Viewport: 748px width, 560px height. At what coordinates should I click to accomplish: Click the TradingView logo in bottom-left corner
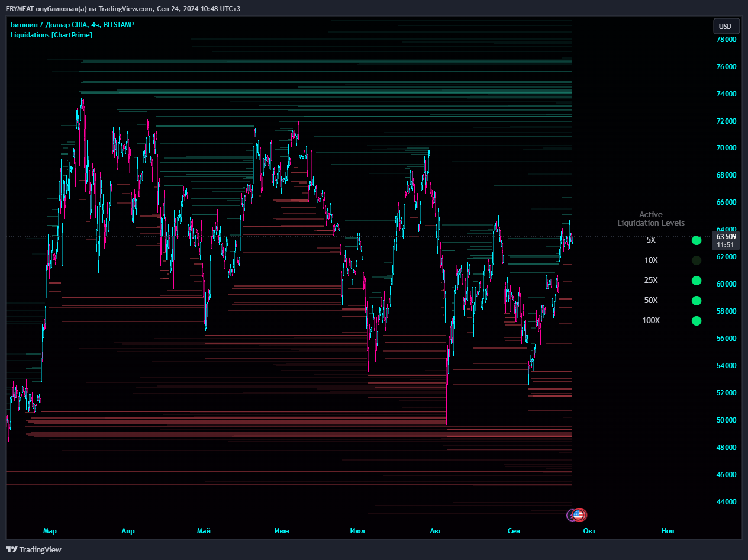point(34,549)
